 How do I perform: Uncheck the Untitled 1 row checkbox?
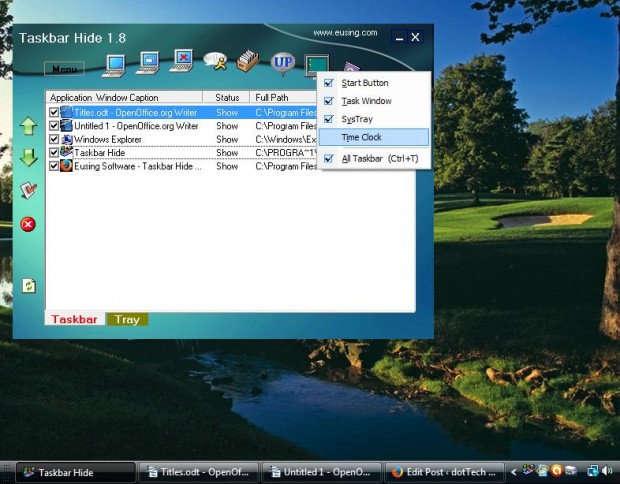tap(54, 126)
